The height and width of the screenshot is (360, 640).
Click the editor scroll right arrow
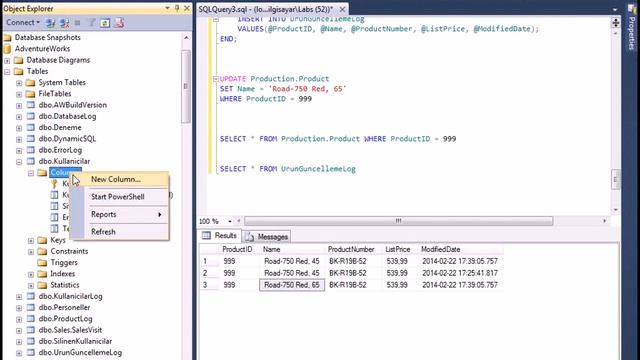click(x=604, y=221)
